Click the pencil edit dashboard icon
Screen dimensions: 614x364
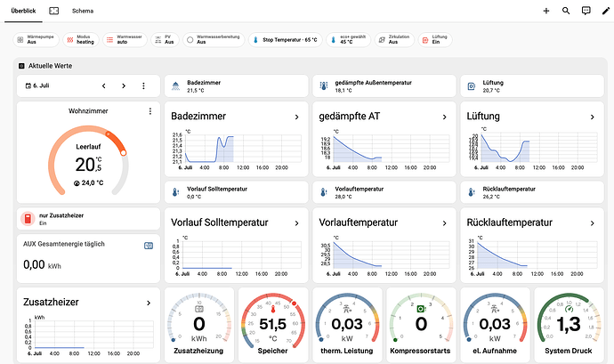click(606, 11)
